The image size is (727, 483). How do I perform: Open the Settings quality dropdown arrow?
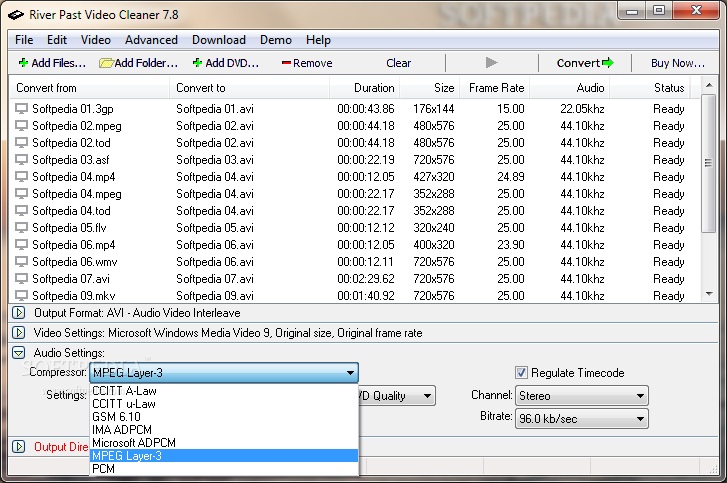click(427, 396)
